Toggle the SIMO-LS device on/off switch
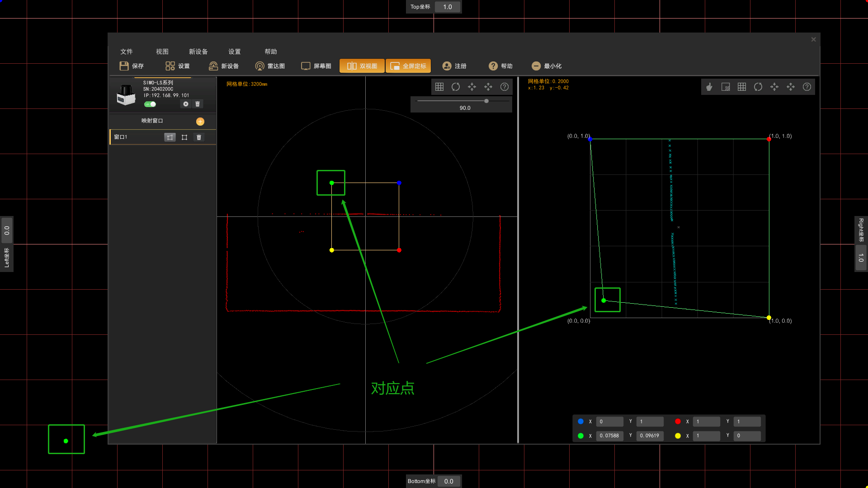The image size is (868, 488). coord(150,104)
